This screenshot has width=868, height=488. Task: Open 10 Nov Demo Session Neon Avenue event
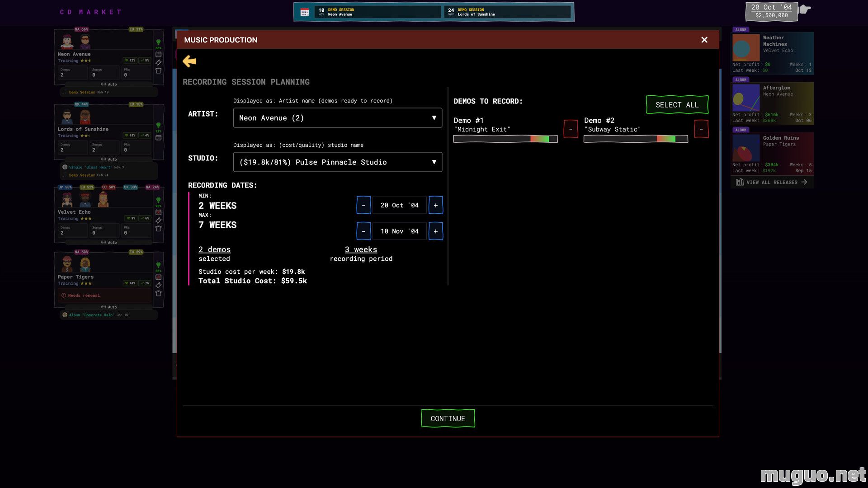point(378,12)
